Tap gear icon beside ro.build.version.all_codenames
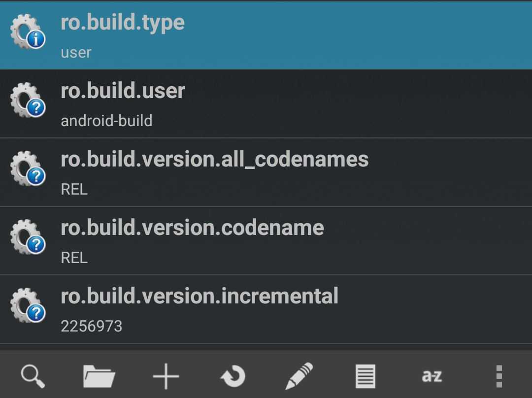This screenshot has width=532, height=398. click(28, 169)
